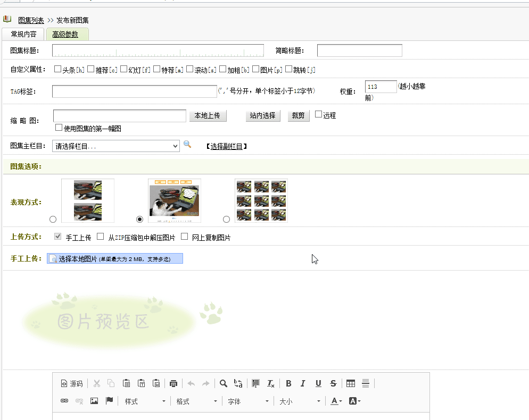The width and height of the screenshot is (529, 420).
Task: Click the category search magnifier beside 图集主栏目
Action: point(187,145)
